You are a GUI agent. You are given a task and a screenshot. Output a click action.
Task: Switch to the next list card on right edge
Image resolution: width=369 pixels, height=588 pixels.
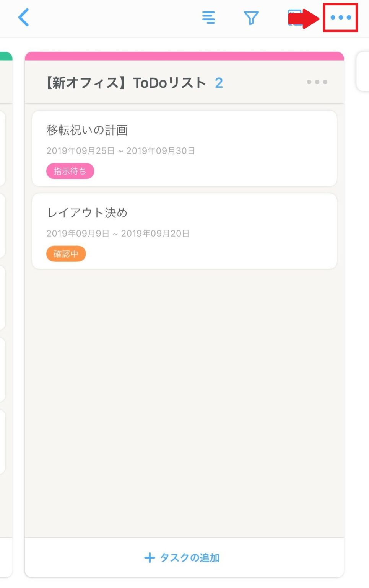(x=363, y=72)
